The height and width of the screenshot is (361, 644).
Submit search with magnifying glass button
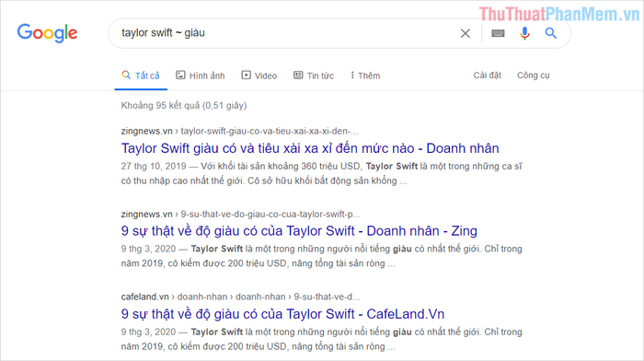click(x=551, y=33)
